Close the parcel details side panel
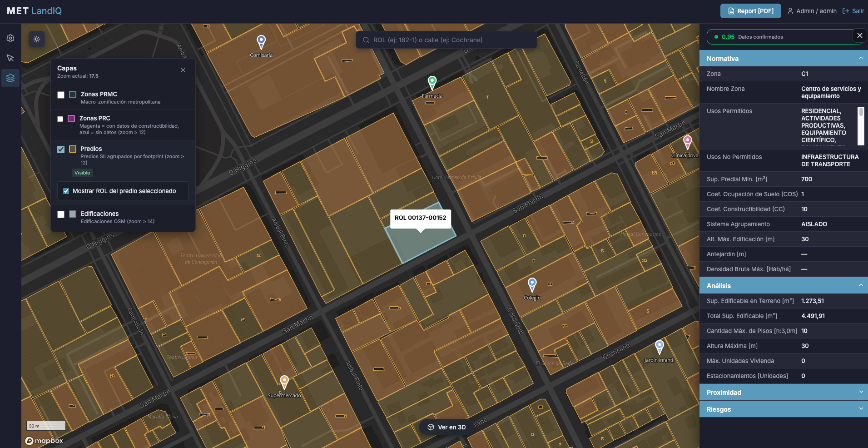The image size is (868, 448). click(859, 35)
